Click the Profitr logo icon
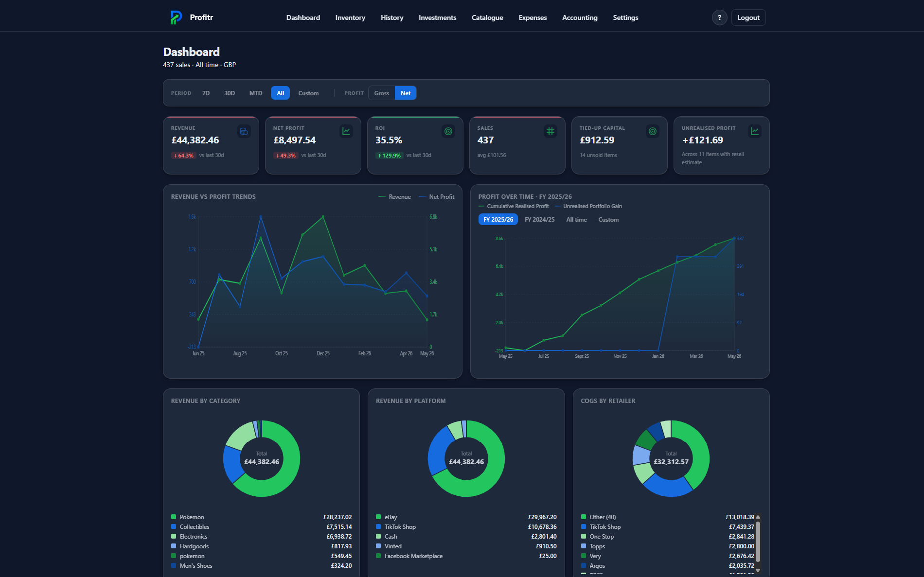The image size is (924, 577). tap(176, 17)
